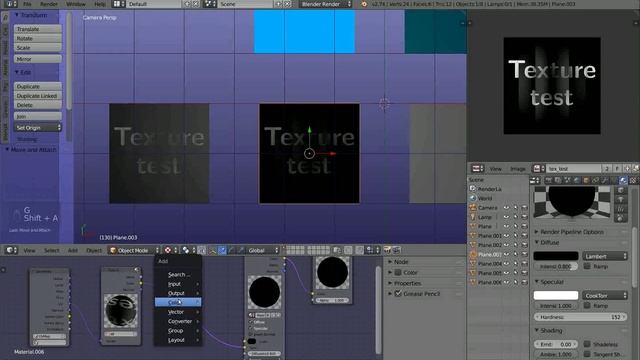
Task: Collapse the Diffuse panel
Action: (537, 242)
